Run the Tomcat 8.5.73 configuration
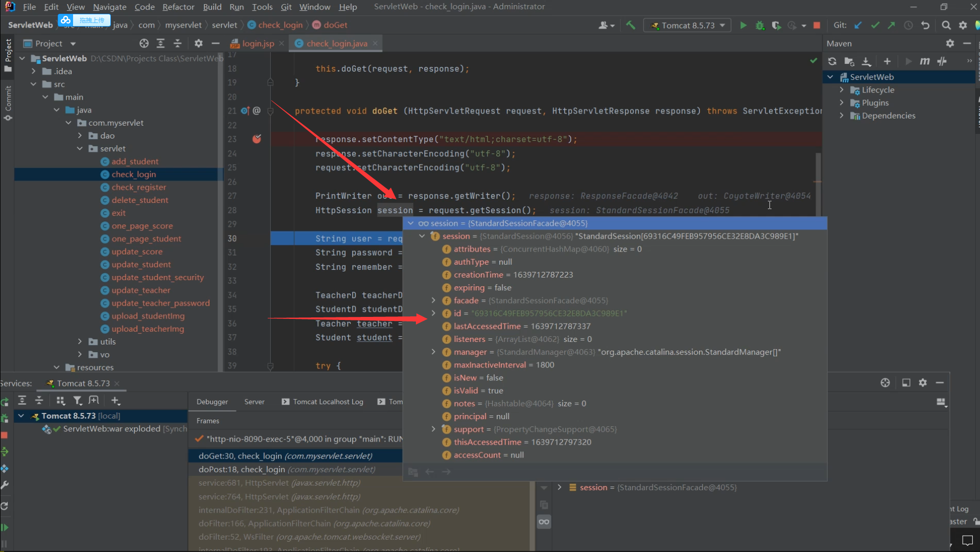Image resolution: width=980 pixels, height=552 pixels. click(743, 25)
